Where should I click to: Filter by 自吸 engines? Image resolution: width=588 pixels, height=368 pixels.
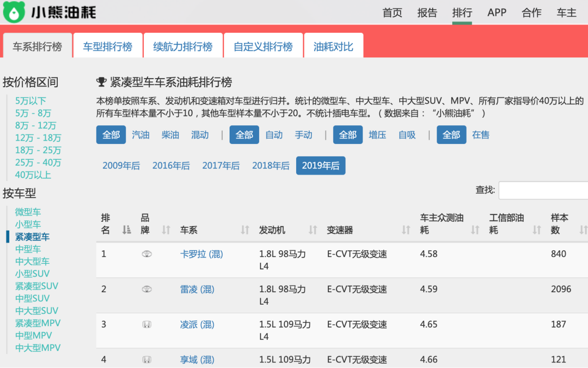(407, 135)
